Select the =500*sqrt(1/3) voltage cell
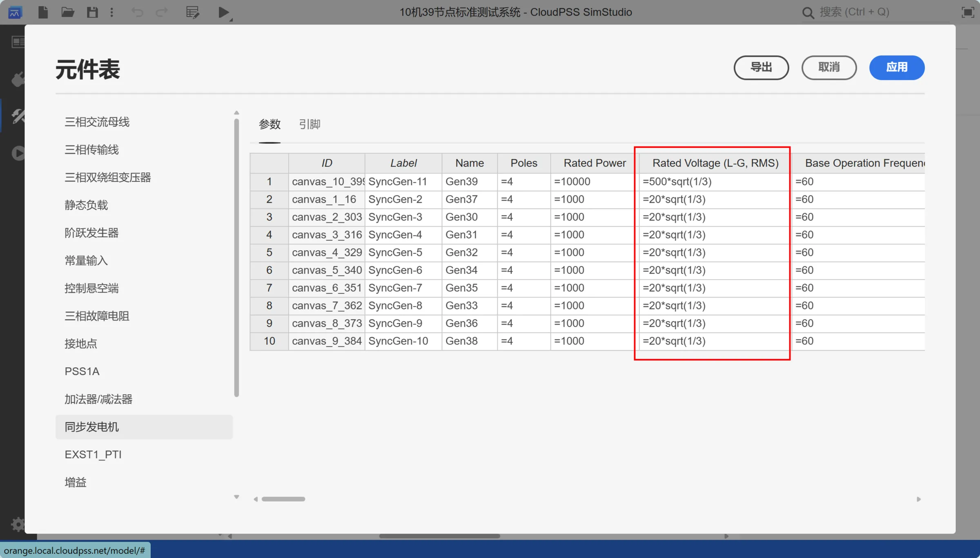The width and height of the screenshot is (980, 558). 715,182
